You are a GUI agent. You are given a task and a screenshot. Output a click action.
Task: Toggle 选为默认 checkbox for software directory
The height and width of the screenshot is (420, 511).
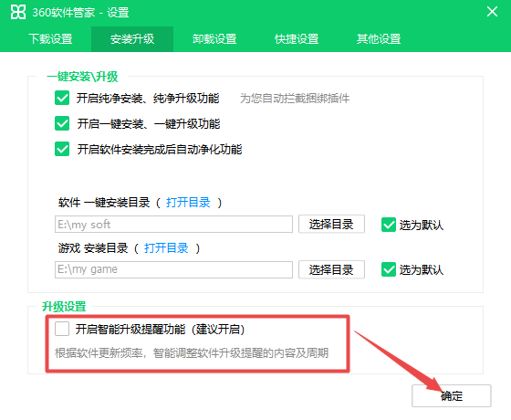(x=389, y=225)
